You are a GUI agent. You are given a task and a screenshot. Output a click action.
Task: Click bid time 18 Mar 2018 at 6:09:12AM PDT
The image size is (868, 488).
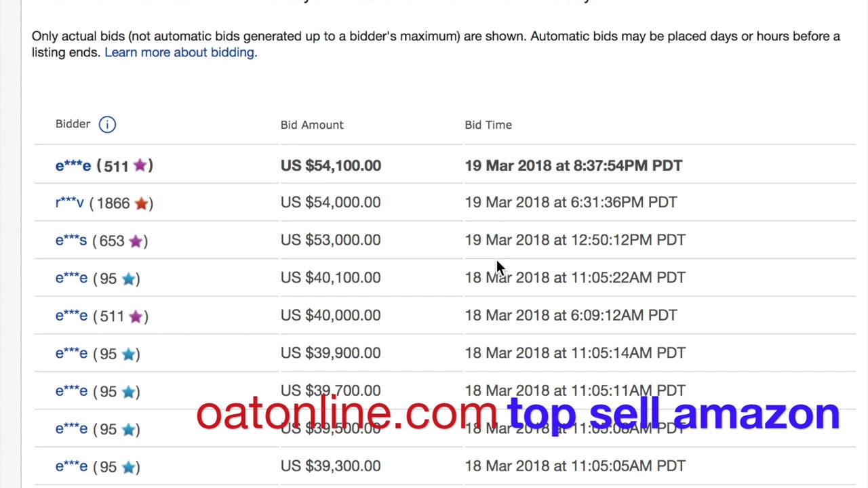coord(571,315)
